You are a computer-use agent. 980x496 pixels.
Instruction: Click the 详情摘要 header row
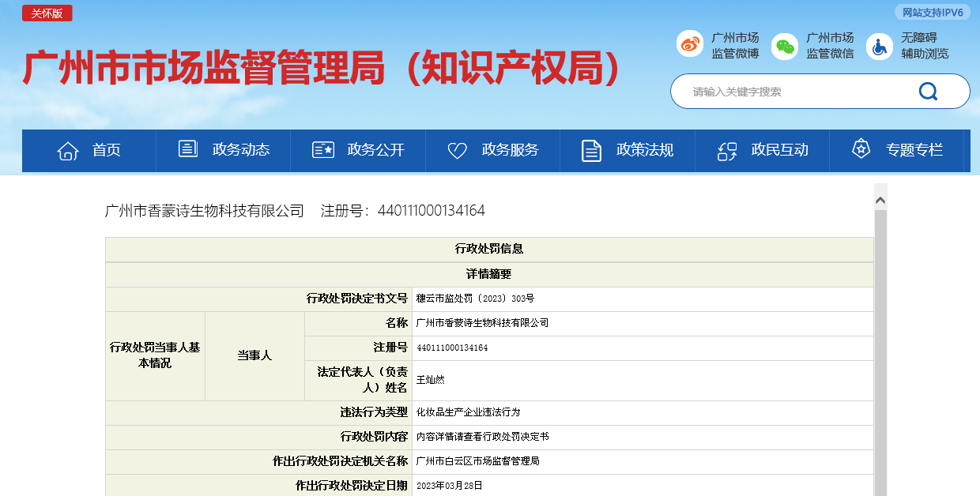pyautogui.click(x=489, y=274)
